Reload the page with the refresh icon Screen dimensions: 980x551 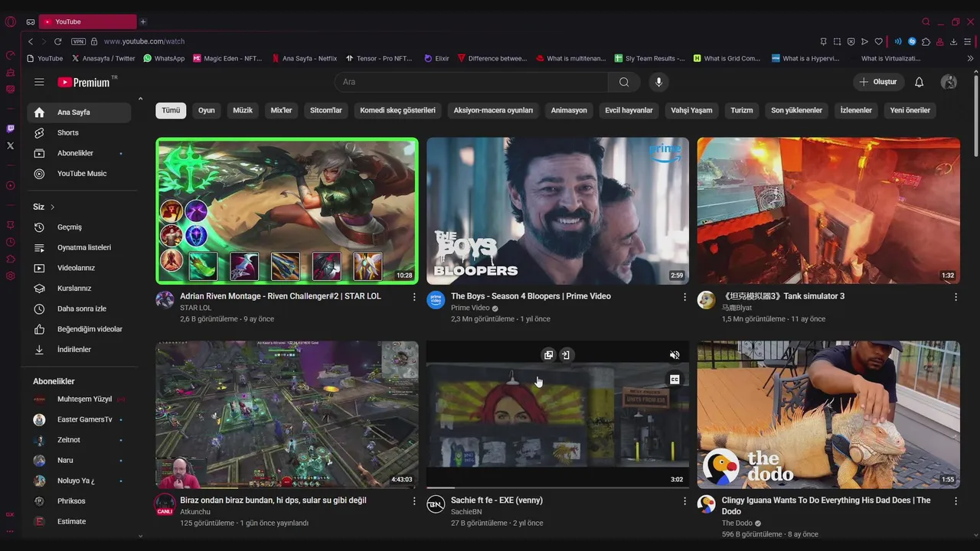pyautogui.click(x=57, y=41)
